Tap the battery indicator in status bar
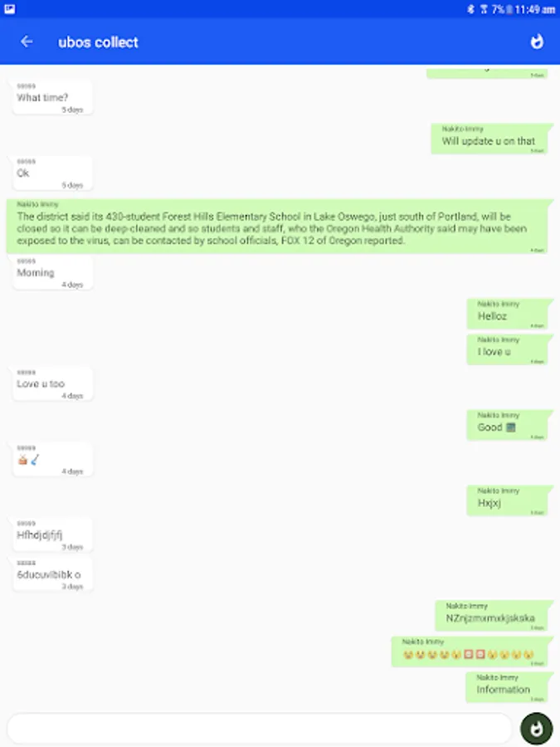This screenshot has height=747, width=560. pyautogui.click(x=509, y=9)
